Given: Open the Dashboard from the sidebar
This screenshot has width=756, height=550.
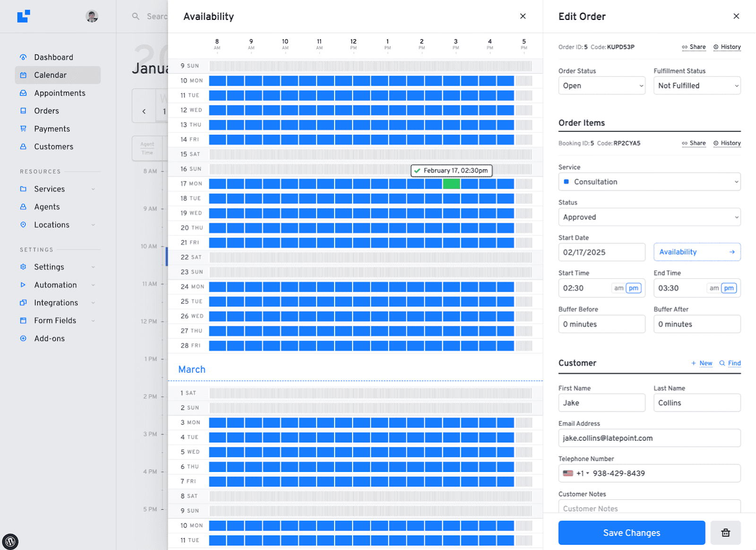Looking at the screenshot, I should [53, 57].
